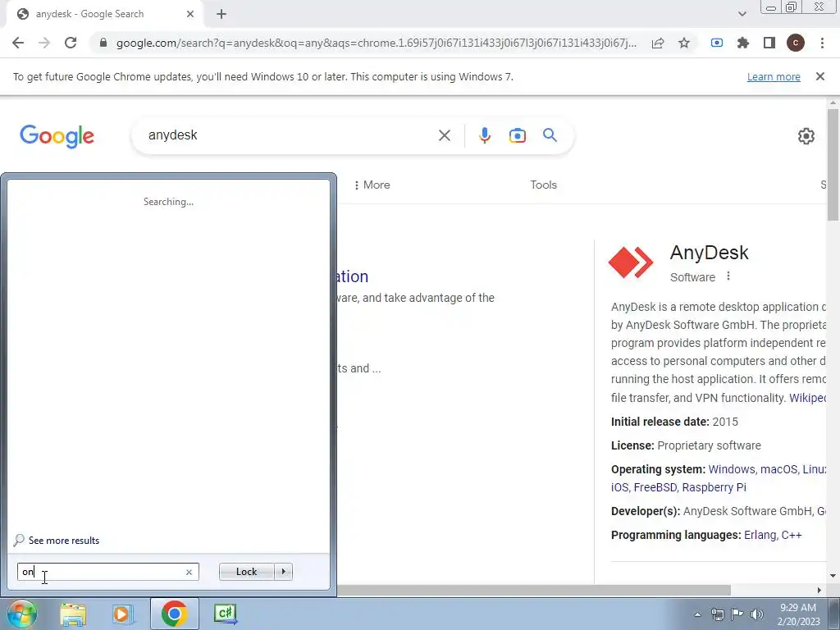
Task: Click the scroll down arrow
Action: pos(833,577)
